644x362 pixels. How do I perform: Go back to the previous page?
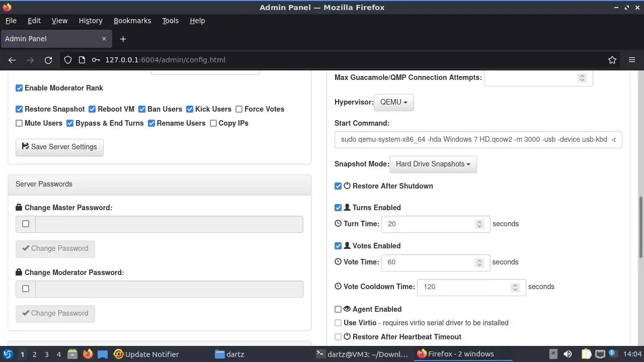tap(12, 60)
